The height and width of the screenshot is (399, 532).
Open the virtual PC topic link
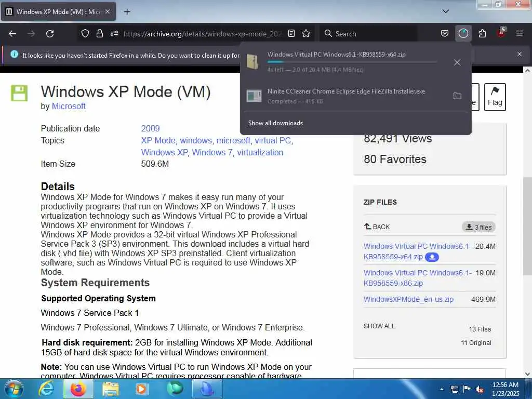tap(273, 140)
